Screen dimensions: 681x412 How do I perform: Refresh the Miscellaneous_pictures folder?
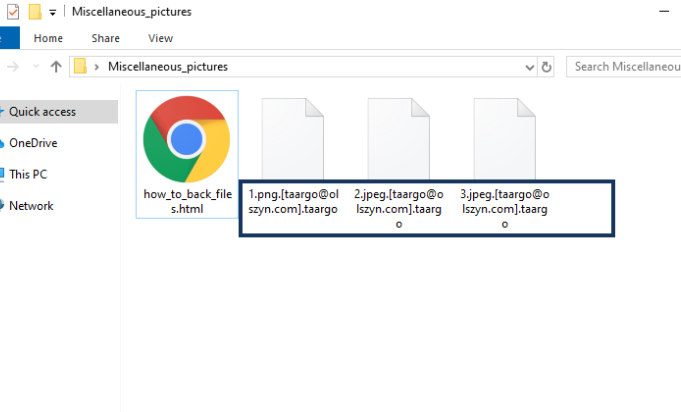[546, 67]
